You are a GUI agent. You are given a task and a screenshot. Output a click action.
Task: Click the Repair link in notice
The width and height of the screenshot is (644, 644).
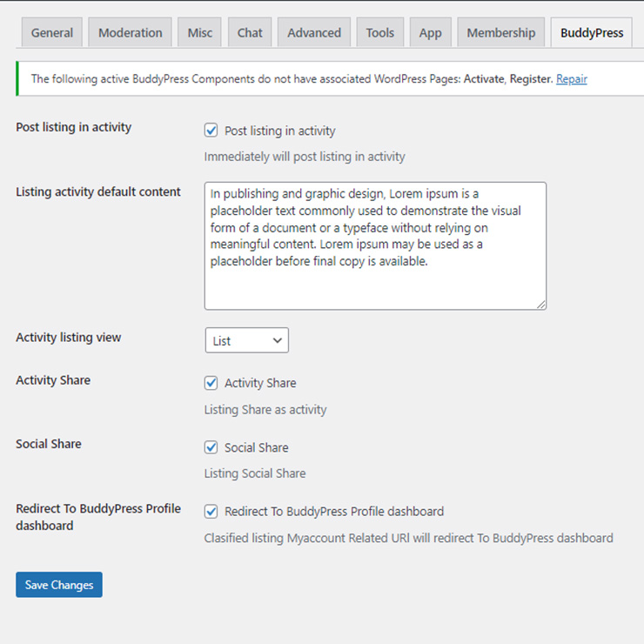click(571, 78)
